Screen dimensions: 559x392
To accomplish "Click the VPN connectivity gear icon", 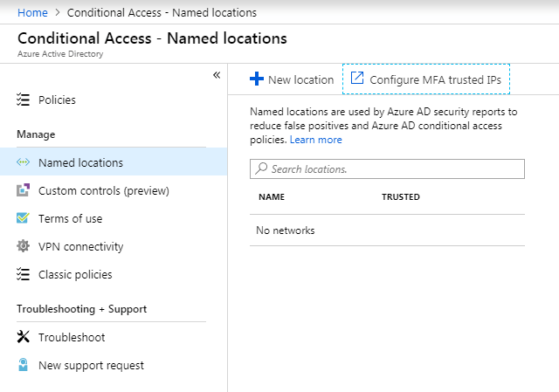I will pyautogui.click(x=24, y=246).
